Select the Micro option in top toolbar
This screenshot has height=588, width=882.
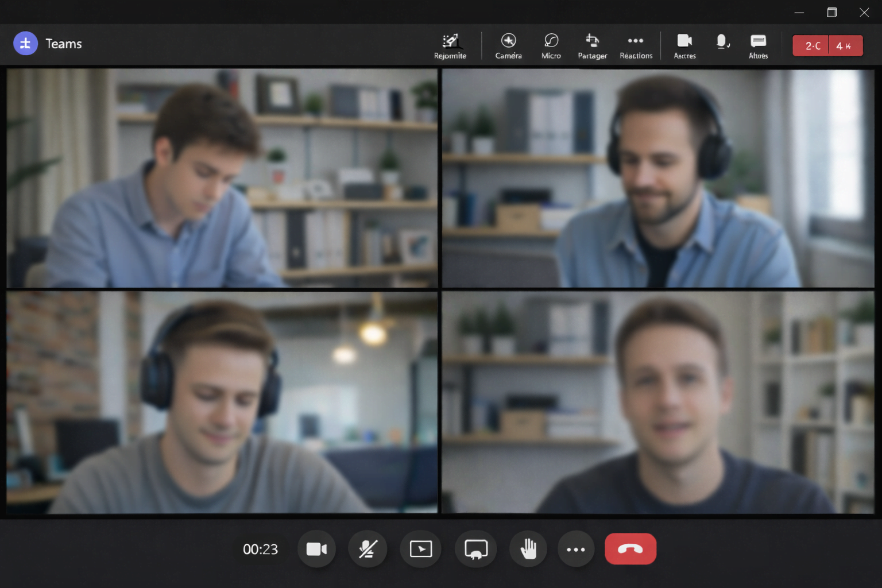(551, 46)
